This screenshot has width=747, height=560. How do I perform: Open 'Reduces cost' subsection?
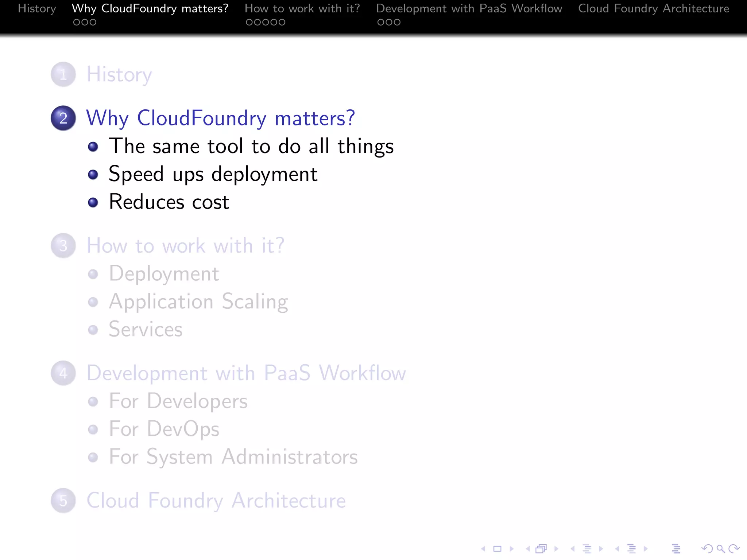pyautogui.click(x=169, y=202)
